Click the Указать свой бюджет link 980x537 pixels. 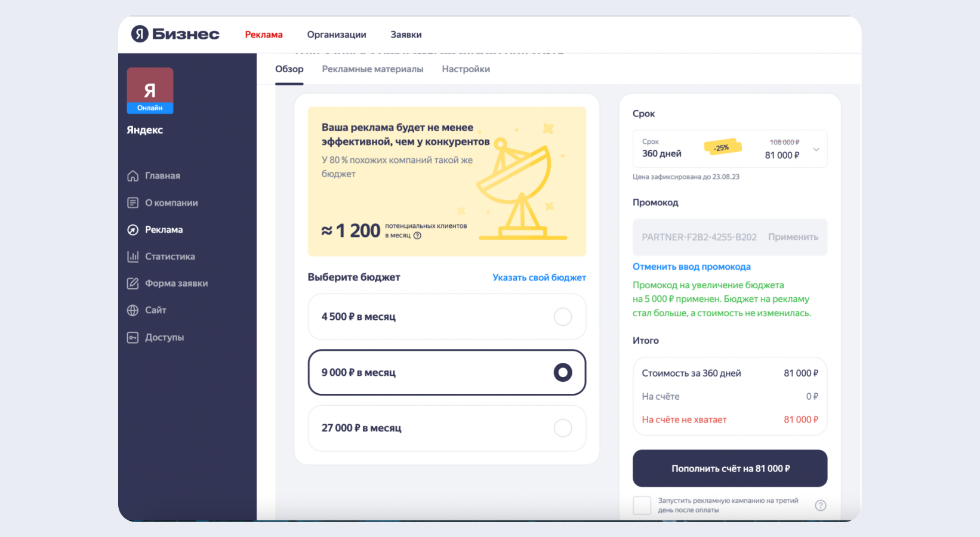[539, 277]
